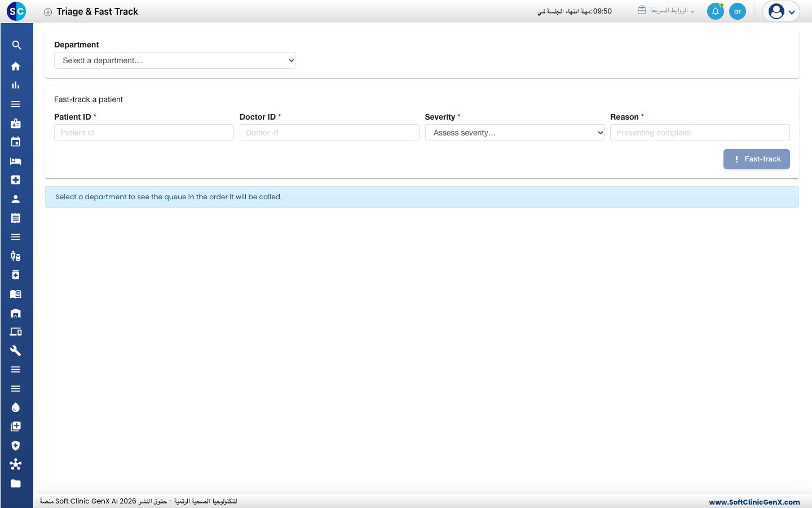812x508 pixels.
Task: Focus the Reason presenting complaint field
Action: [700, 133]
